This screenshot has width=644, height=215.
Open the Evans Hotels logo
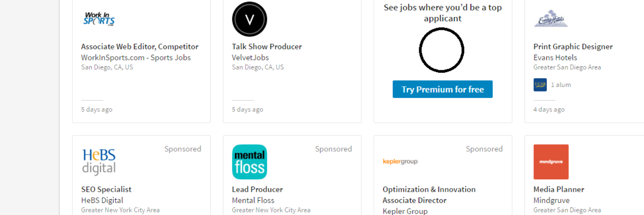tap(551, 19)
